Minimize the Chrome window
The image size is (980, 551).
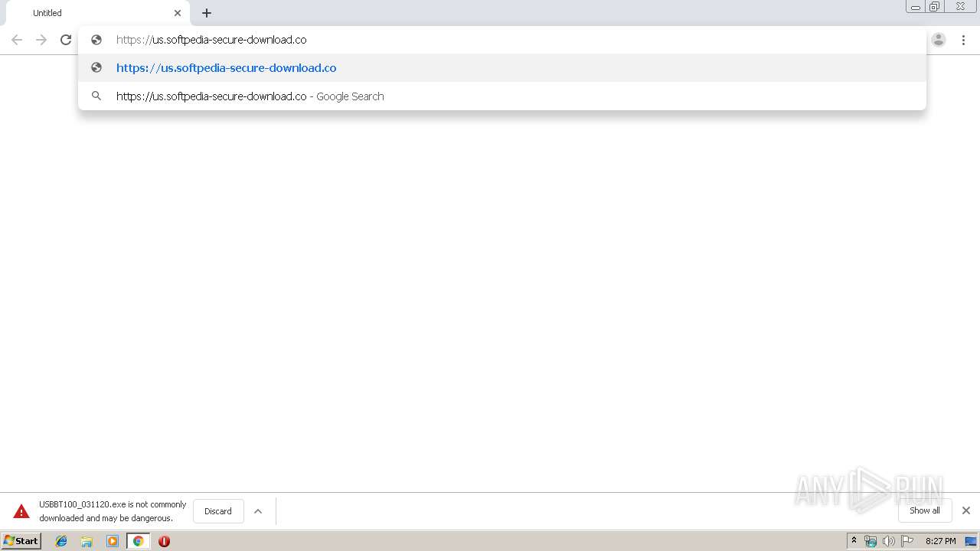pos(916,7)
